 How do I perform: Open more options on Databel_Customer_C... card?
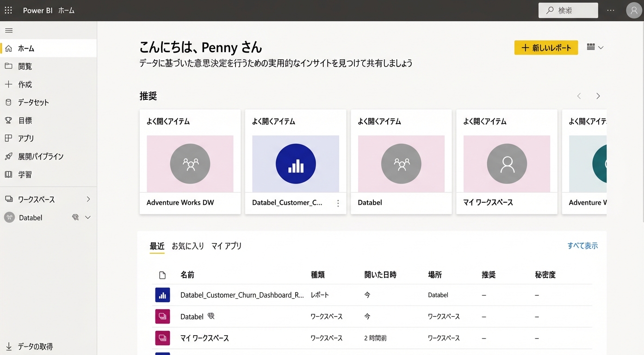point(338,203)
